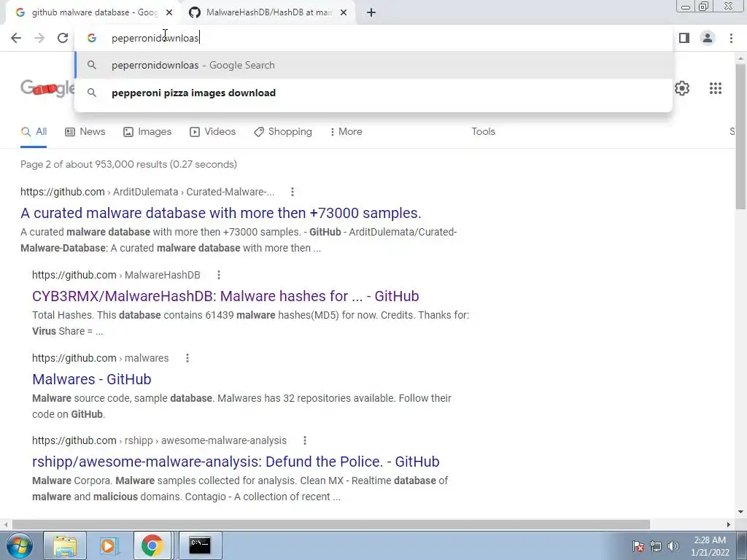Click the github.com › MalwareHashDB breadcrumb
This screenshot has width=747, height=560.
coord(116,275)
